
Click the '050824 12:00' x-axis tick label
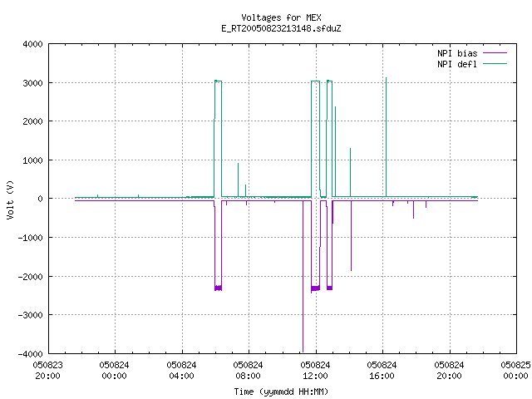(x=315, y=371)
